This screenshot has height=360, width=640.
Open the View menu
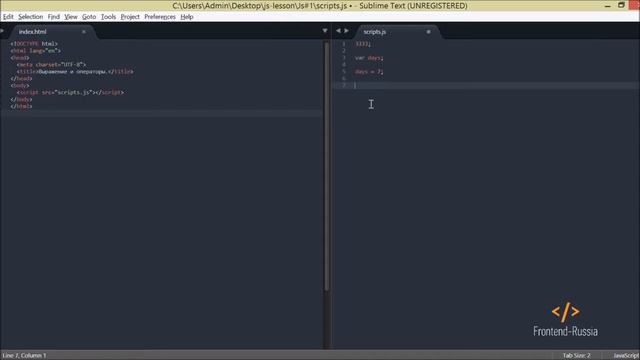coord(71,17)
